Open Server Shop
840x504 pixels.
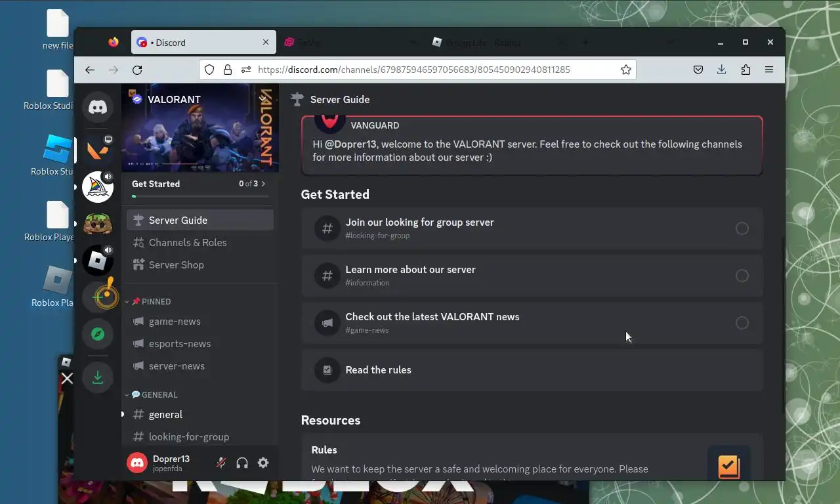pos(200,264)
